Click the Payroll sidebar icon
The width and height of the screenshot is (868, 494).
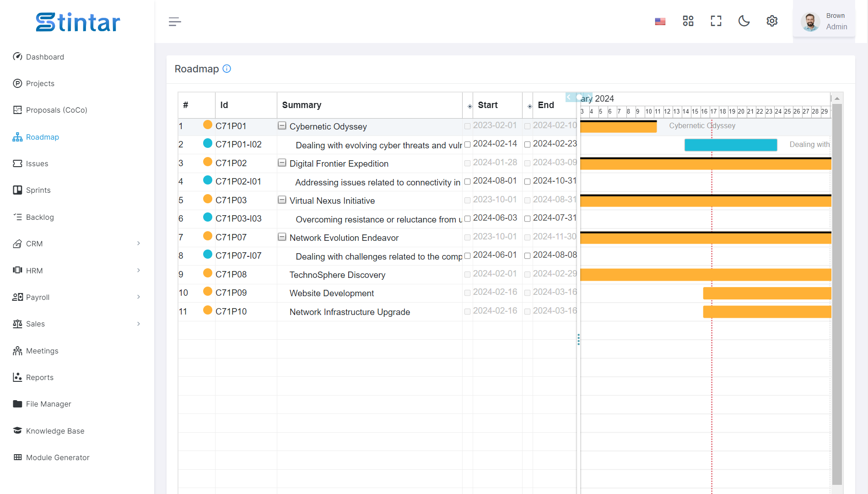[x=17, y=297]
